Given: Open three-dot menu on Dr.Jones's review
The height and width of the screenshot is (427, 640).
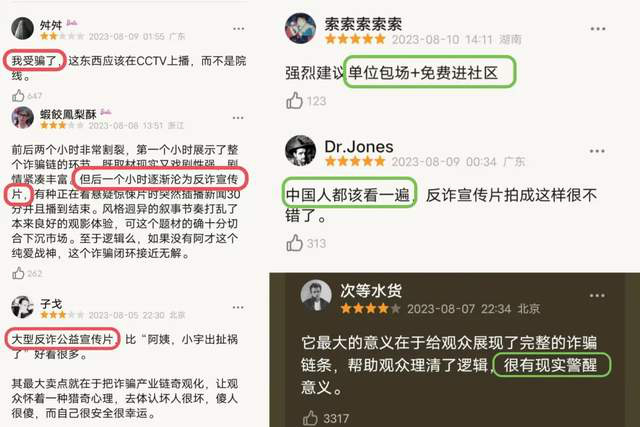Looking at the screenshot, I should click(x=597, y=151).
